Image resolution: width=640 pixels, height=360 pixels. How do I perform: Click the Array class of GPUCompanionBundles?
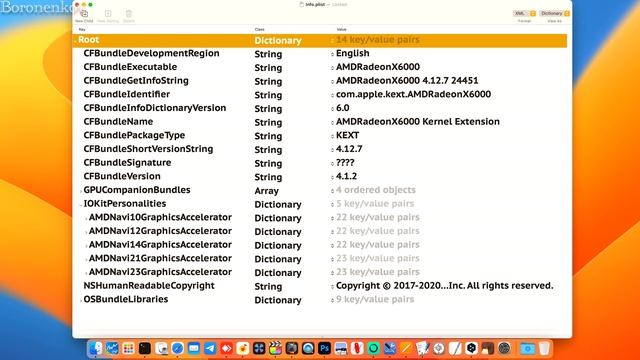pyautogui.click(x=267, y=191)
